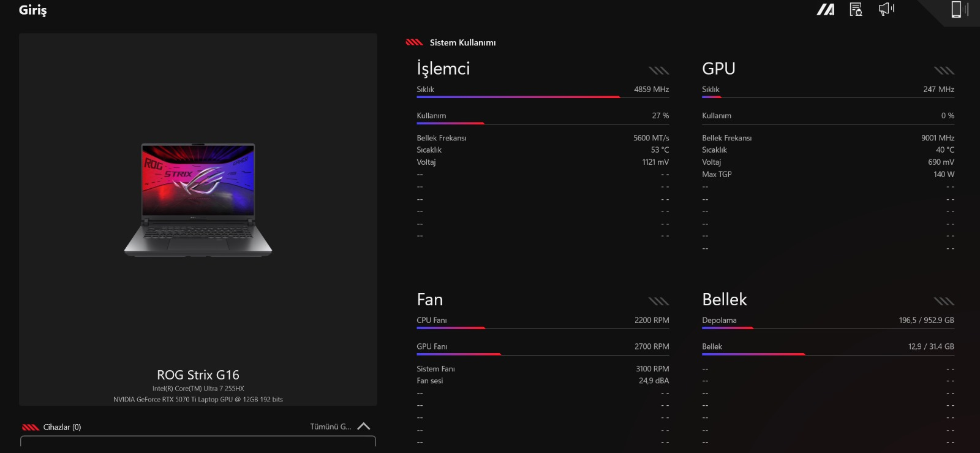The image size is (980, 453).
Task: Click the 690 mV GPU voltage value
Action: tap(941, 162)
